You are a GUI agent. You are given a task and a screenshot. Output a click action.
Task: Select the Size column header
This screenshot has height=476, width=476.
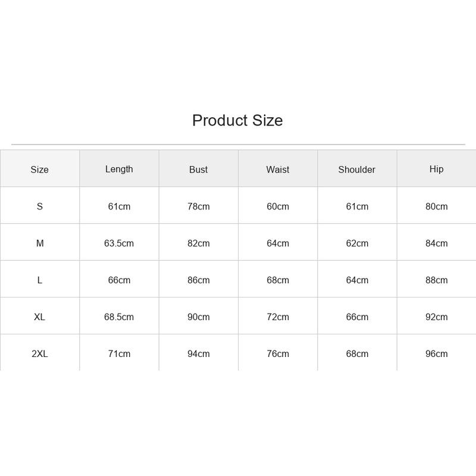click(39, 170)
